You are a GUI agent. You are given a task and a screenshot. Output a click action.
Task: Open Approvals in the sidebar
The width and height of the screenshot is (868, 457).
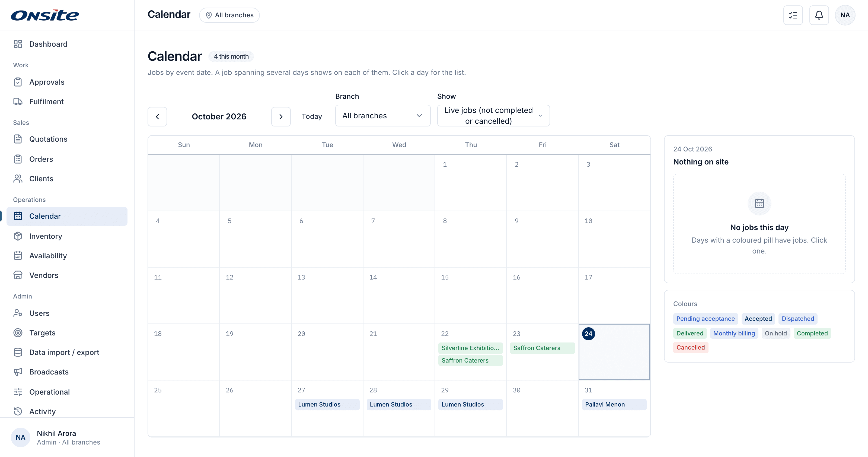tap(67, 82)
